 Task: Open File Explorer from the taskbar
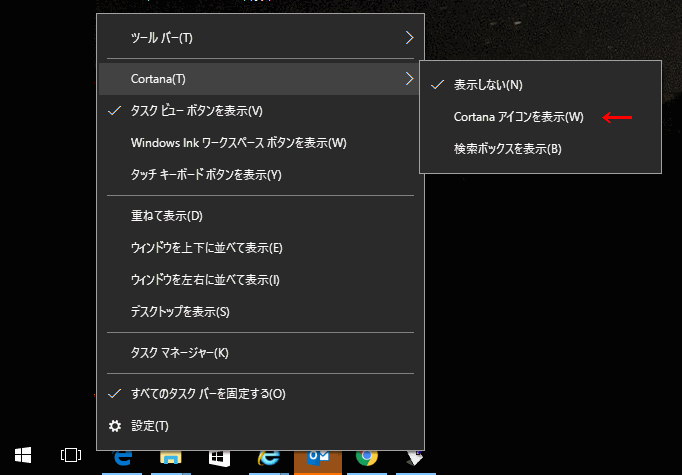[x=171, y=458]
